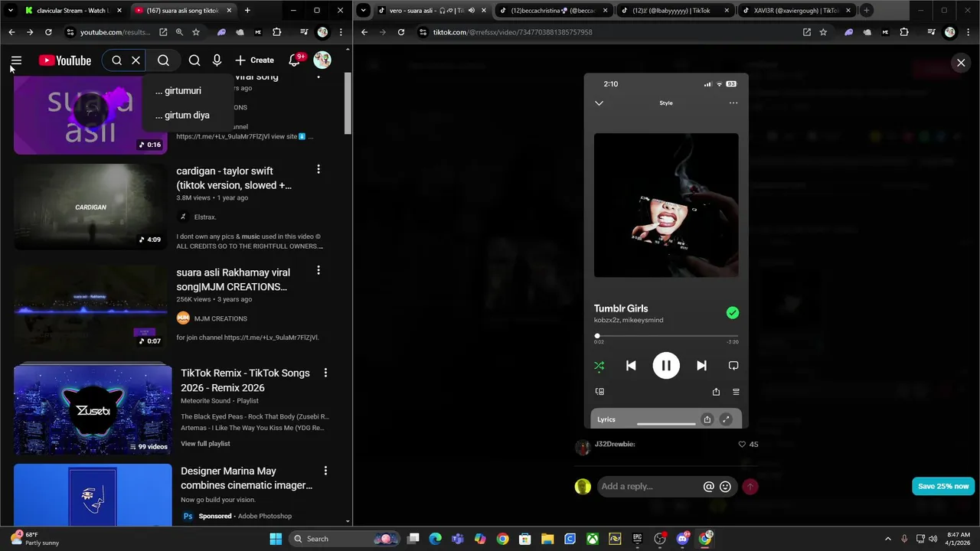
Task: Choose the '... girtumuri' search suggestion
Action: pyautogui.click(x=178, y=90)
